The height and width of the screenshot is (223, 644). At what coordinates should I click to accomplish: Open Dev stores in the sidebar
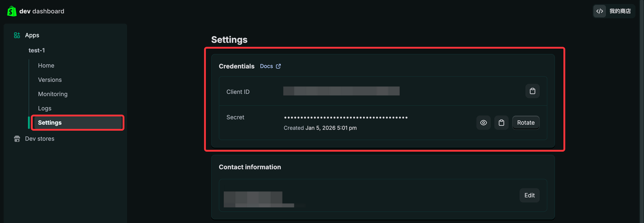[40, 139]
